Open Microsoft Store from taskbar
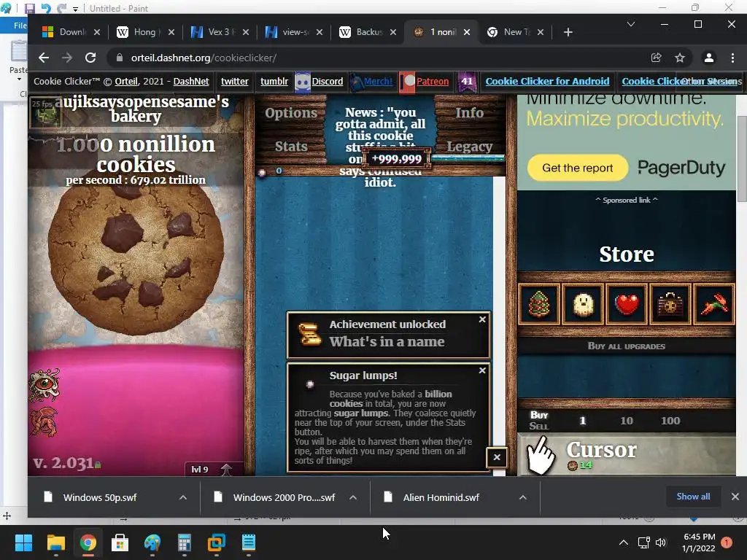This screenshot has height=560, width=747. click(x=120, y=542)
